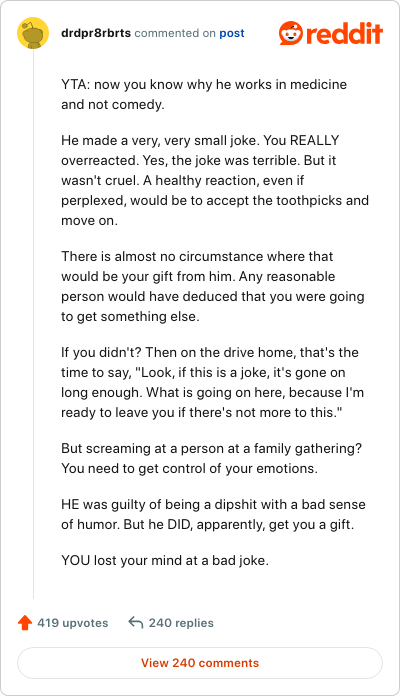The image size is (400, 696).
Task: Click the paragraph starting "But screaming at a person"
Action: pyautogui.click(x=211, y=458)
